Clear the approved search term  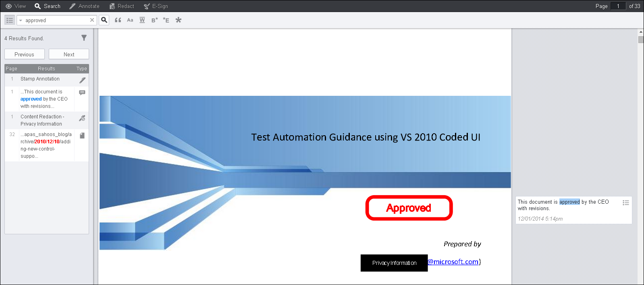pyautogui.click(x=92, y=20)
